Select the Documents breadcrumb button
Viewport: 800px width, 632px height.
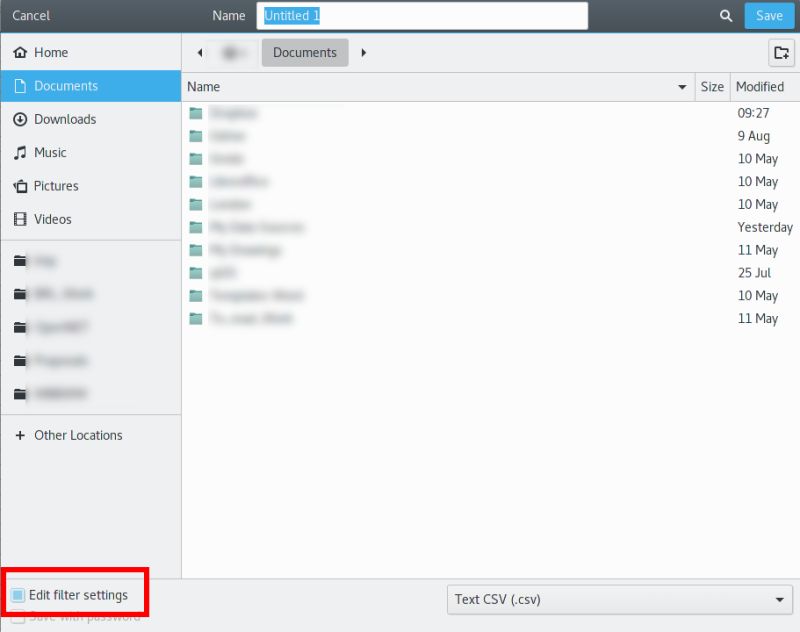(x=304, y=52)
